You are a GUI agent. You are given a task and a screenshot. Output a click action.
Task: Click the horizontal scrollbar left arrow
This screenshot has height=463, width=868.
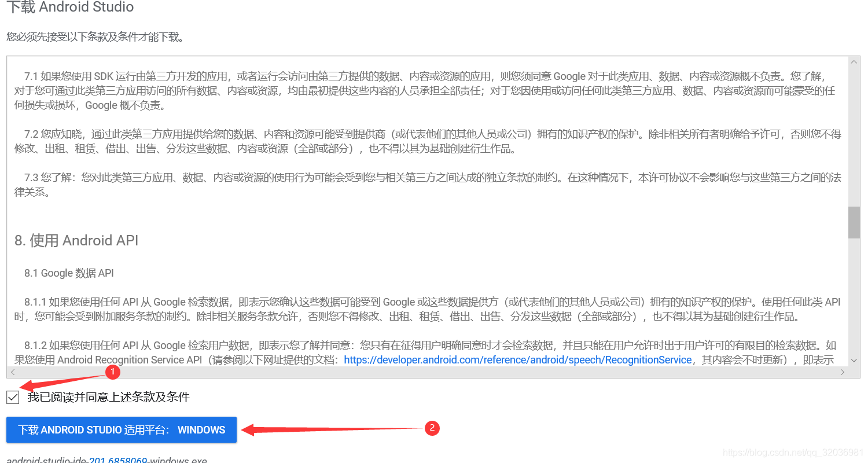pos(13,372)
